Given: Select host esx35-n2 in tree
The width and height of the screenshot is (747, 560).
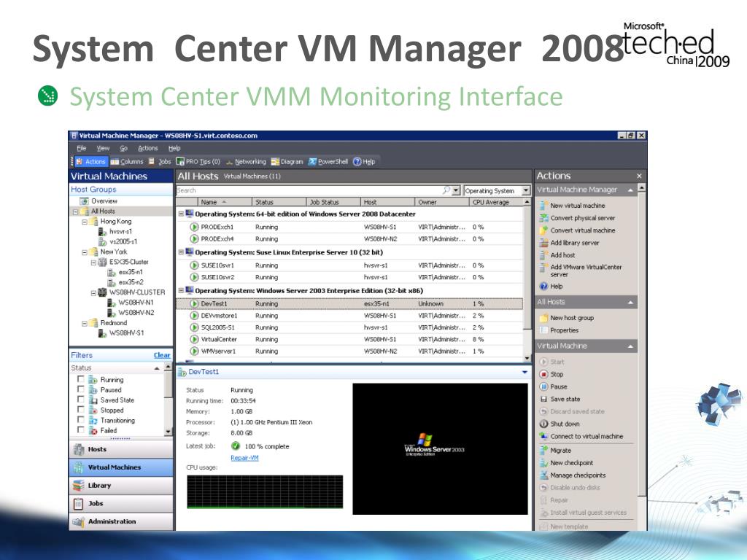Looking at the screenshot, I should point(131,282).
